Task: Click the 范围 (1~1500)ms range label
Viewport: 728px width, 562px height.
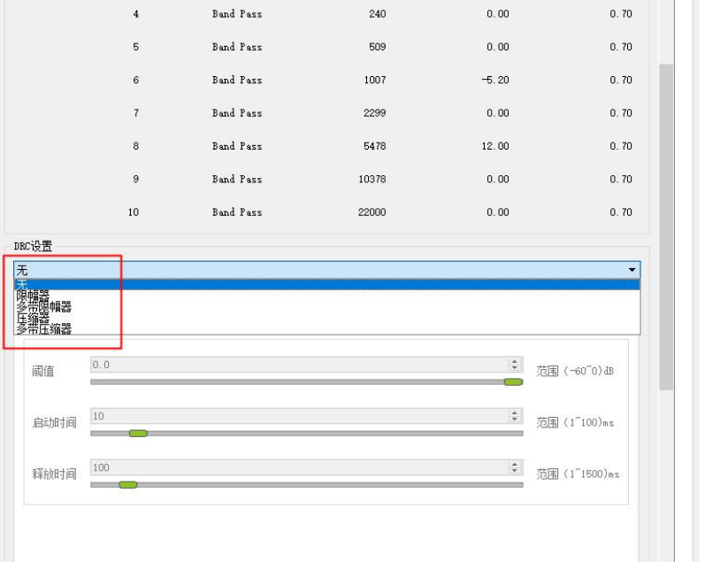Action: click(x=578, y=473)
